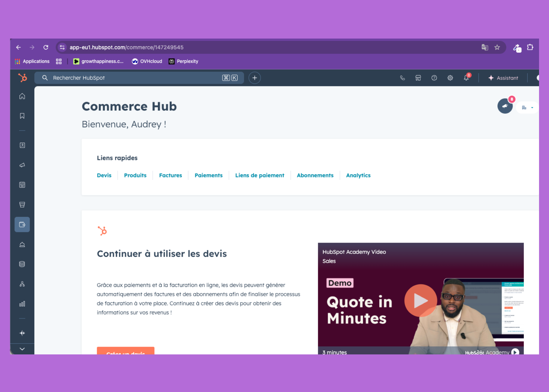
Task: Click the announcements megaphone round button
Action: (505, 106)
